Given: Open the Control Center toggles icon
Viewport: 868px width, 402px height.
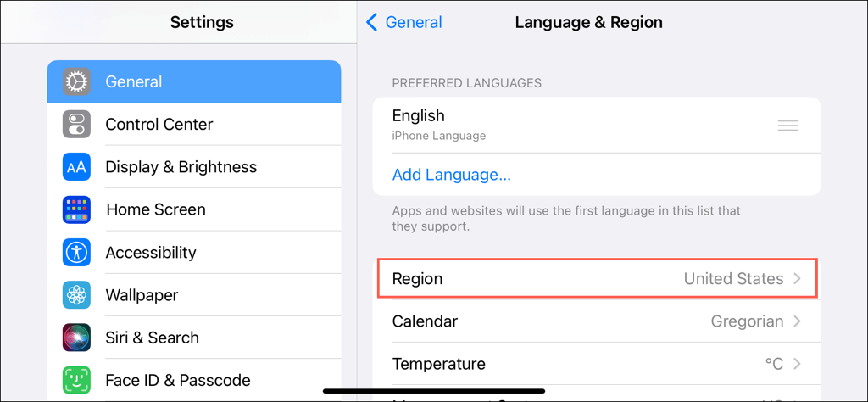Looking at the screenshot, I should [x=76, y=124].
